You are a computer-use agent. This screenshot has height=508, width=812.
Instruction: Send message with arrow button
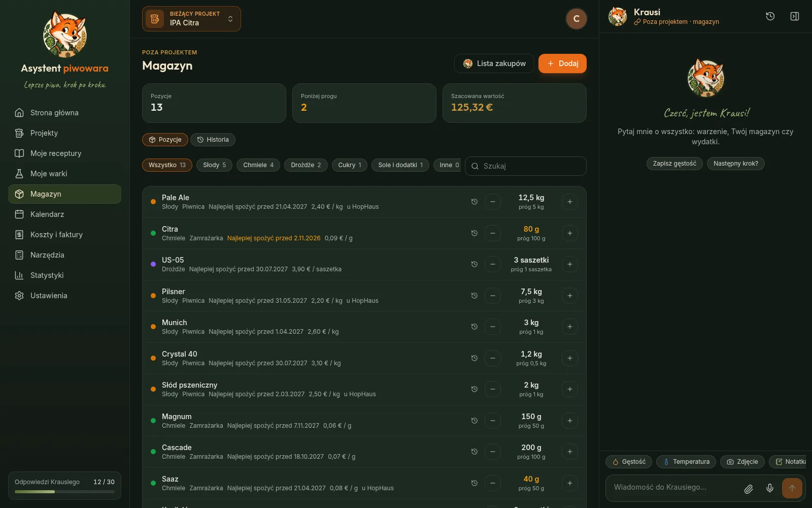pyautogui.click(x=792, y=488)
